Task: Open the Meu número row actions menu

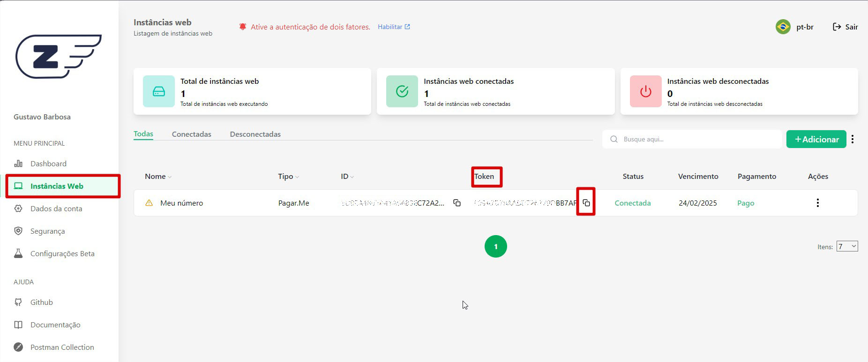Action: pyautogui.click(x=818, y=203)
